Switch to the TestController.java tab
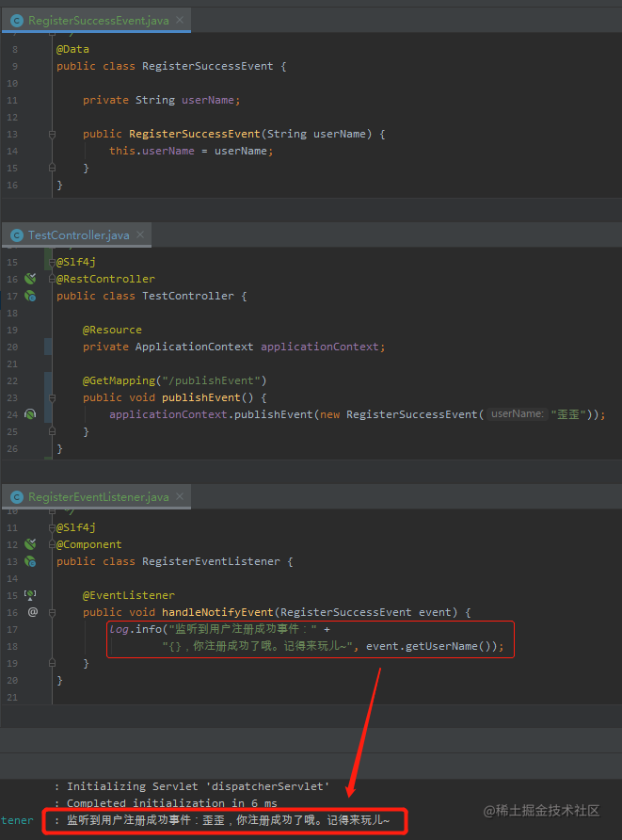 pyautogui.click(x=78, y=235)
